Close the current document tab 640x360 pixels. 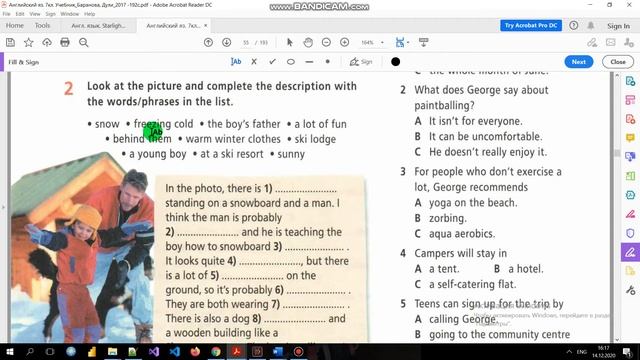coord(206,25)
